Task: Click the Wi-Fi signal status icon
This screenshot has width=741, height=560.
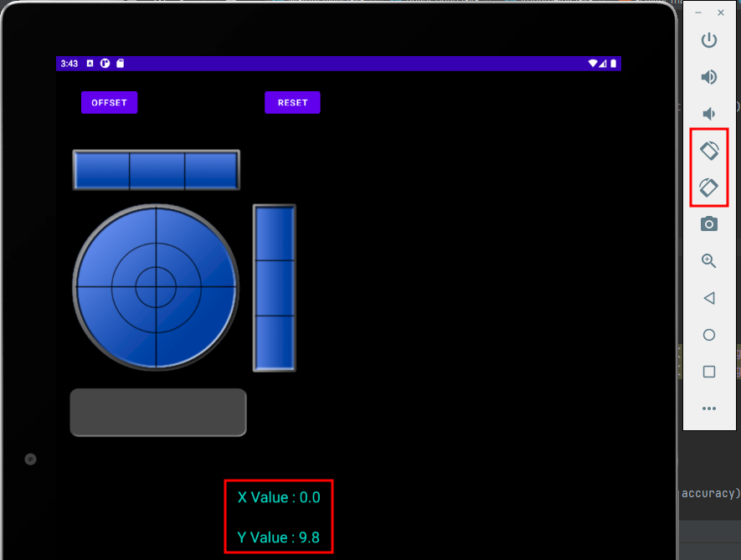Action: pos(593,64)
